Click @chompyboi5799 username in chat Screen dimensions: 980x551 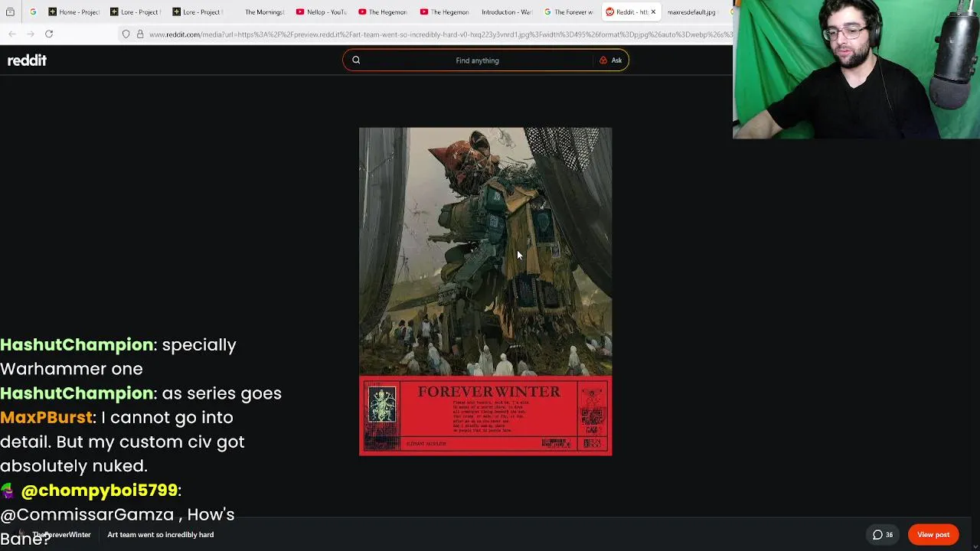[100, 491]
